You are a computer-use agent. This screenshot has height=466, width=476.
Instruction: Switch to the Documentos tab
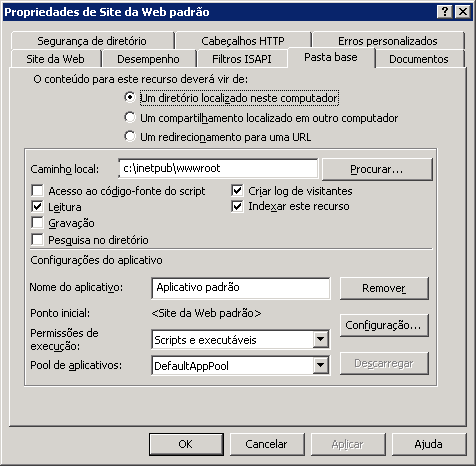(419, 59)
